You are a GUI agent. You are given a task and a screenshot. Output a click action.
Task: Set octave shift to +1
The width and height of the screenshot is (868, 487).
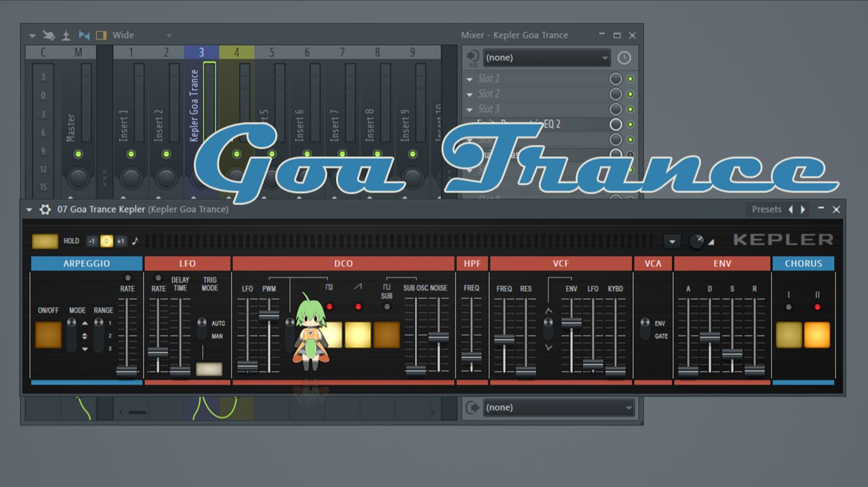pyautogui.click(x=121, y=241)
